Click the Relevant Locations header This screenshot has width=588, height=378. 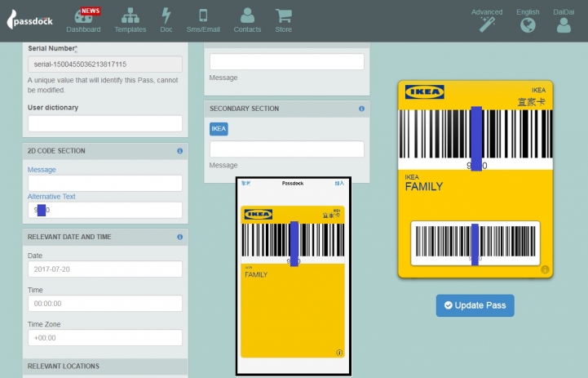[x=105, y=366]
